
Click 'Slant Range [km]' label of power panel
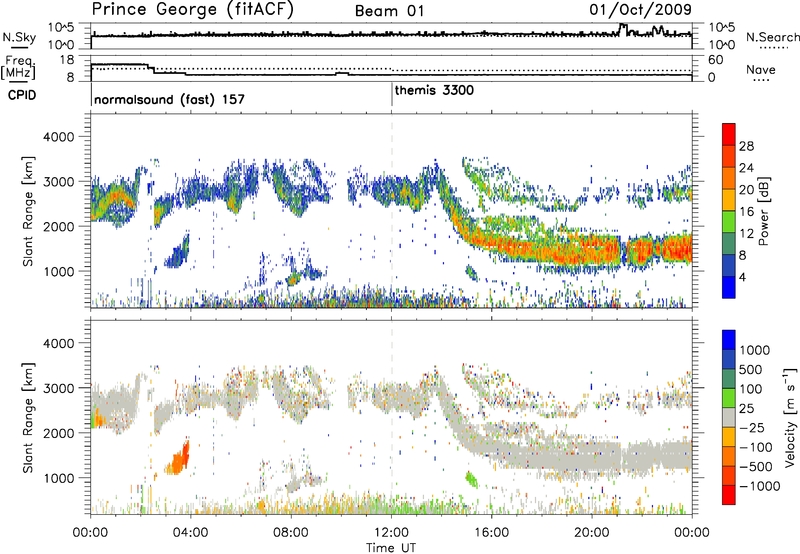[x=28, y=211]
